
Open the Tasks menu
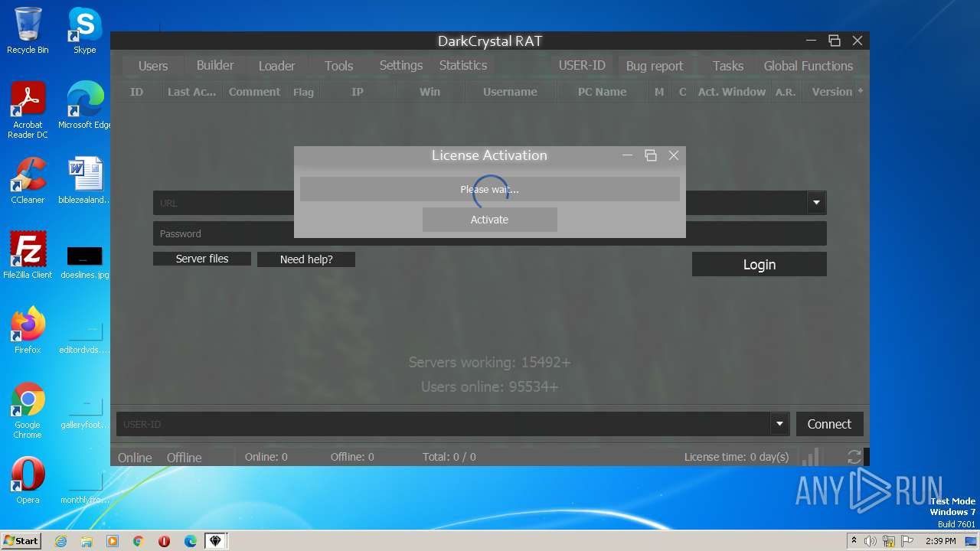(728, 66)
